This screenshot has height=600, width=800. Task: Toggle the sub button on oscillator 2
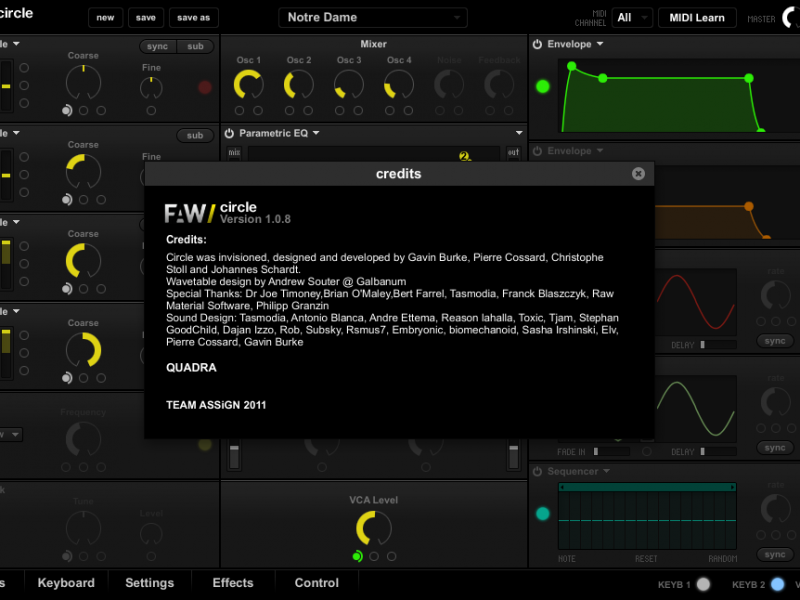tap(195, 135)
